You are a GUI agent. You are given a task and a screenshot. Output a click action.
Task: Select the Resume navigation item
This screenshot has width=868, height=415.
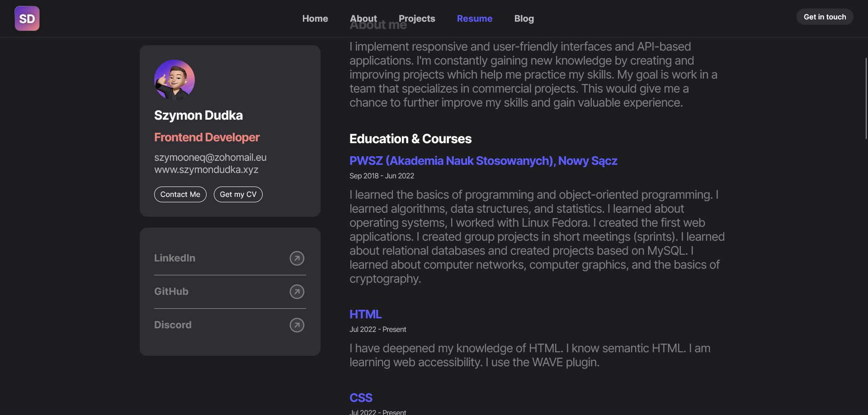[x=475, y=19]
